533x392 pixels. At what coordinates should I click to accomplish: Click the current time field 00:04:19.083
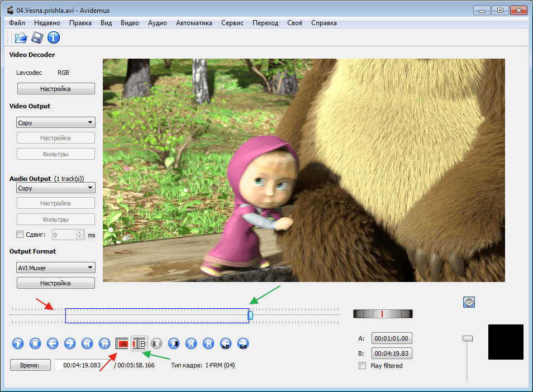tap(82, 365)
